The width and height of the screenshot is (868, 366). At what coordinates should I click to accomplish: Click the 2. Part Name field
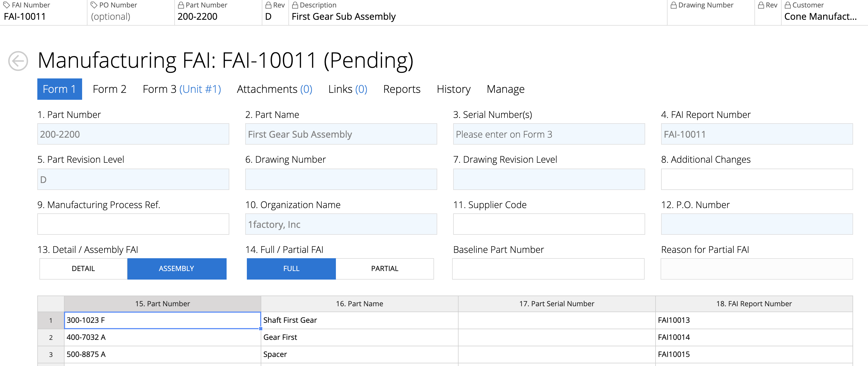pyautogui.click(x=341, y=134)
